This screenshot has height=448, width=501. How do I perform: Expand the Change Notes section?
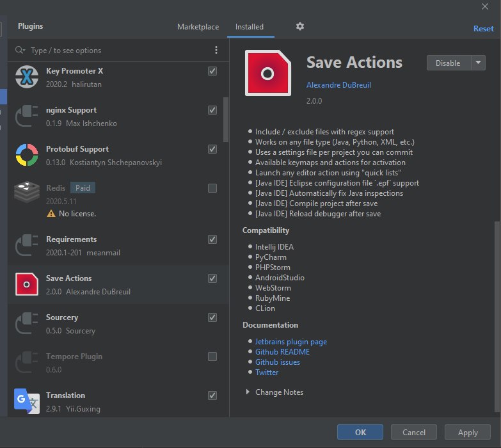[248, 392]
